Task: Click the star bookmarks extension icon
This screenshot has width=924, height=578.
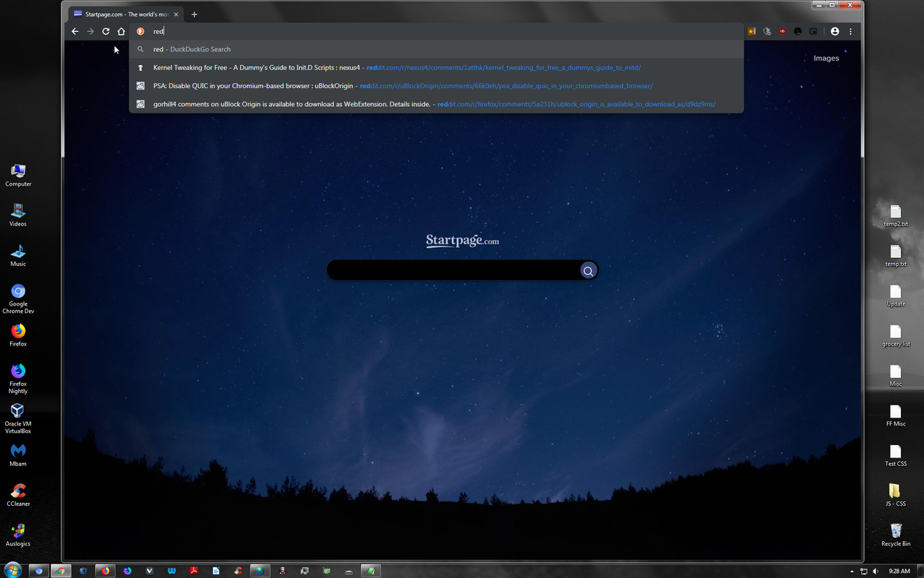Action: click(751, 31)
